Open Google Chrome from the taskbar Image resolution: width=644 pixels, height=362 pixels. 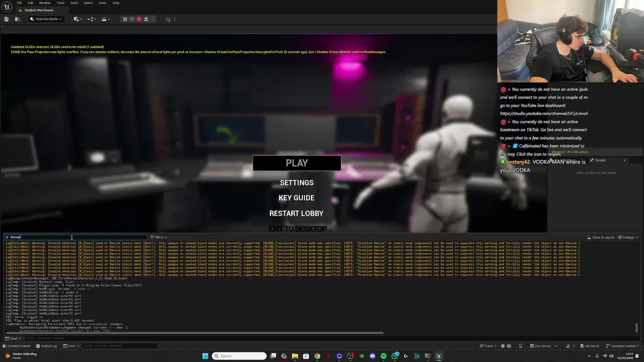coord(317,356)
